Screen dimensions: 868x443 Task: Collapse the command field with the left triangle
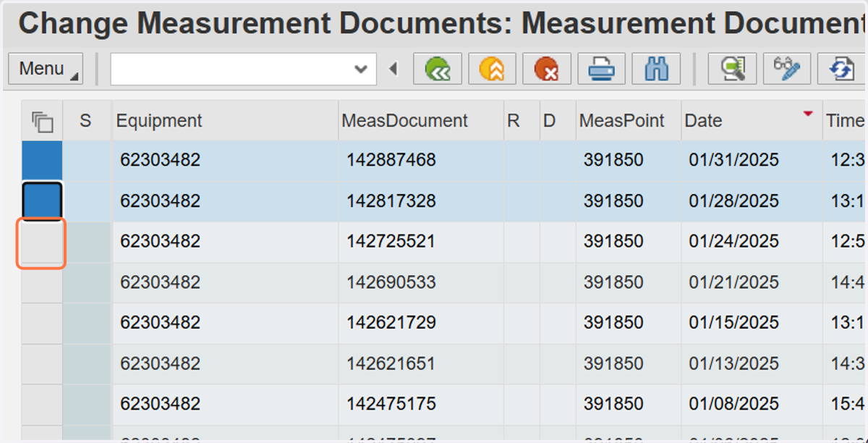click(x=393, y=69)
